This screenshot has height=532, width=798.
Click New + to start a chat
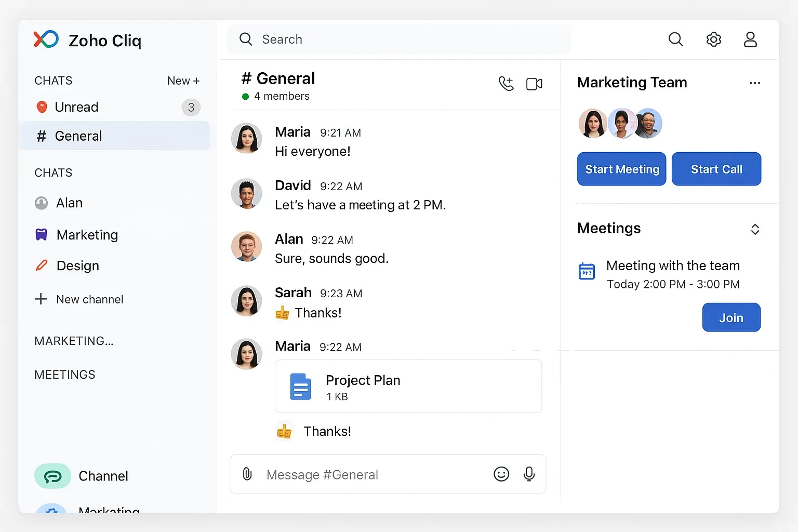pyautogui.click(x=183, y=81)
